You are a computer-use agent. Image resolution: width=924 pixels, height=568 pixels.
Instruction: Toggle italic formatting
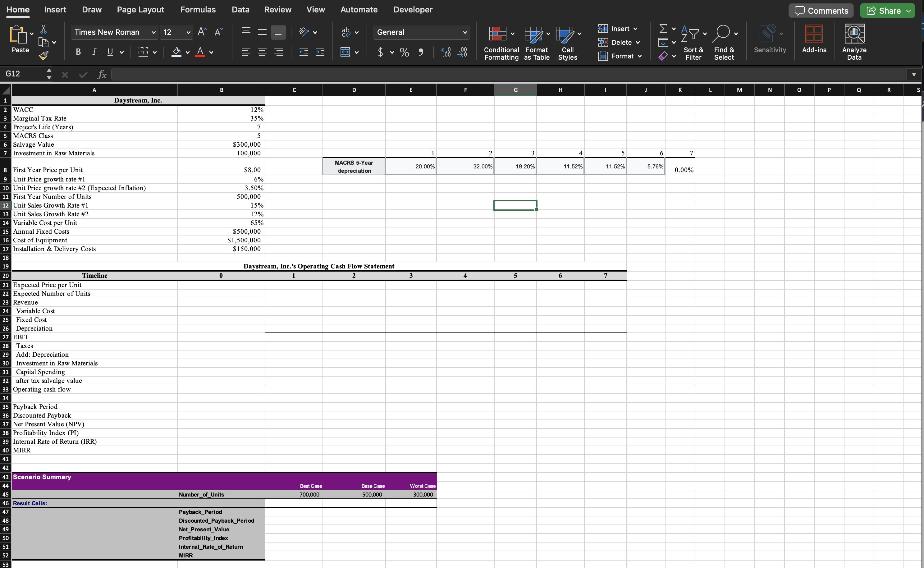(94, 52)
